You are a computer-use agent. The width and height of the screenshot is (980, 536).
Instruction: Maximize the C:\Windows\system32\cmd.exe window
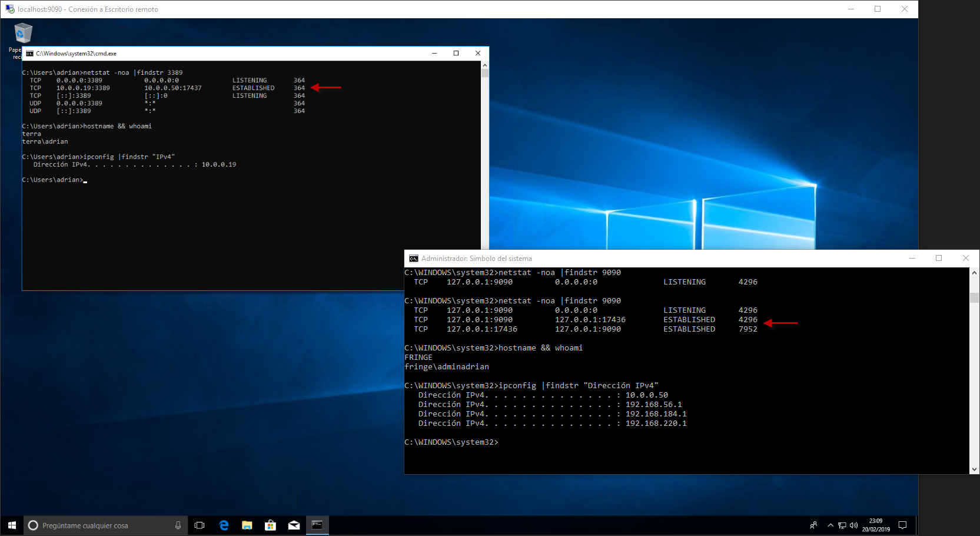point(456,53)
